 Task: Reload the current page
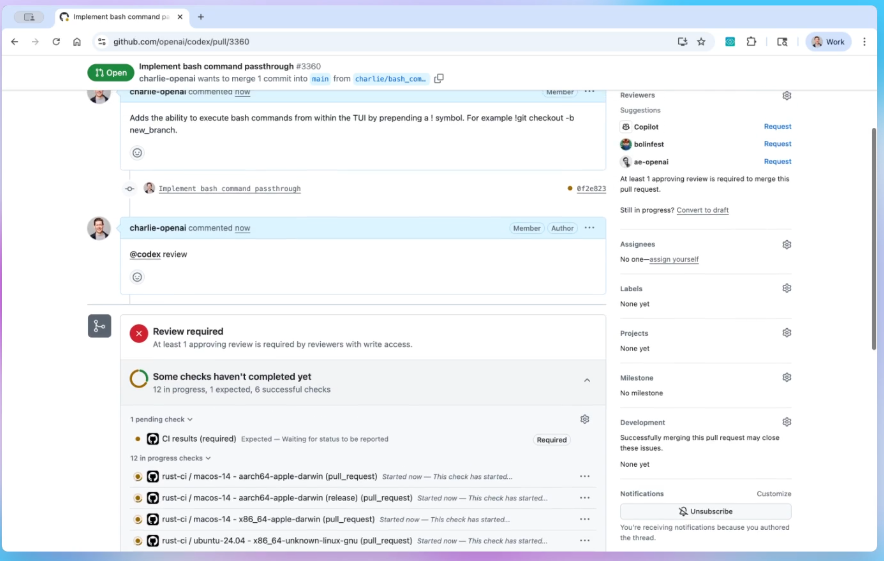56,42
